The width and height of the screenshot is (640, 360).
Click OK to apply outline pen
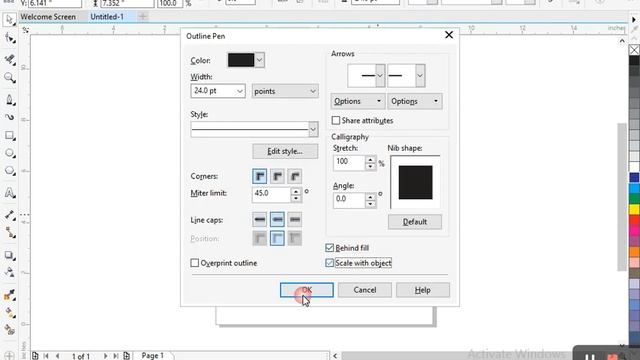pyautogui.click(x=307, y=290)
